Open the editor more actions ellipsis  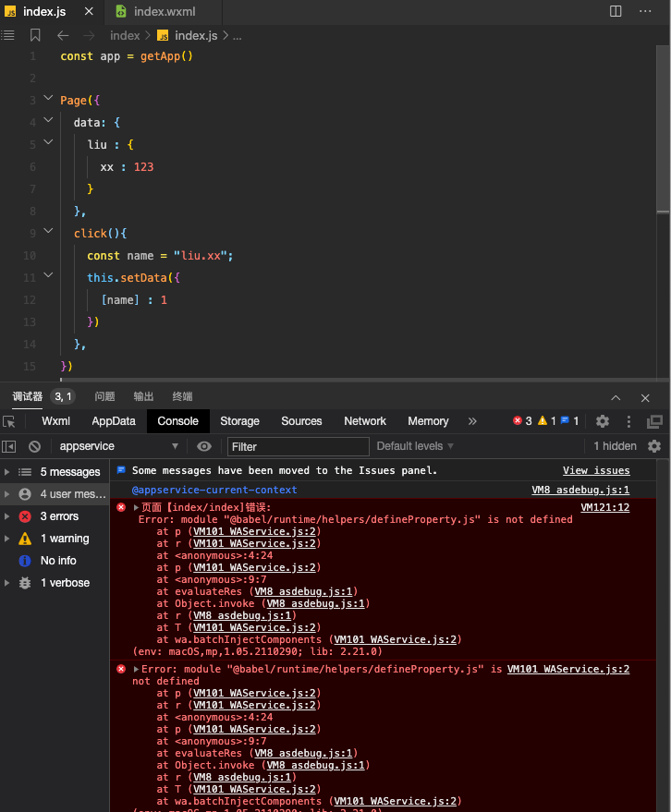click(x=645, y=11)
